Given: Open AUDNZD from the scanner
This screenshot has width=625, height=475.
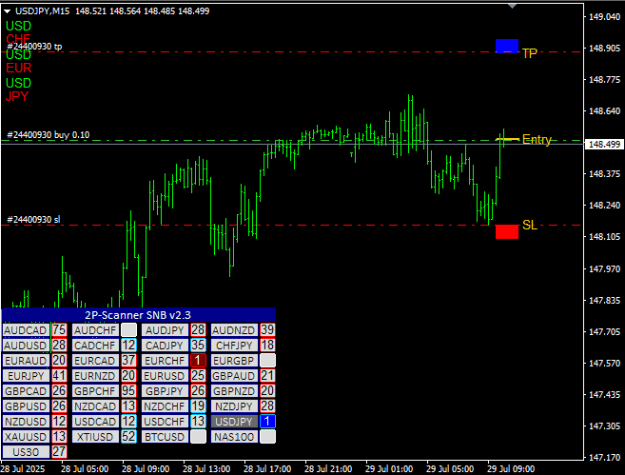Looking at the screenshot, I should coord(234,330).
